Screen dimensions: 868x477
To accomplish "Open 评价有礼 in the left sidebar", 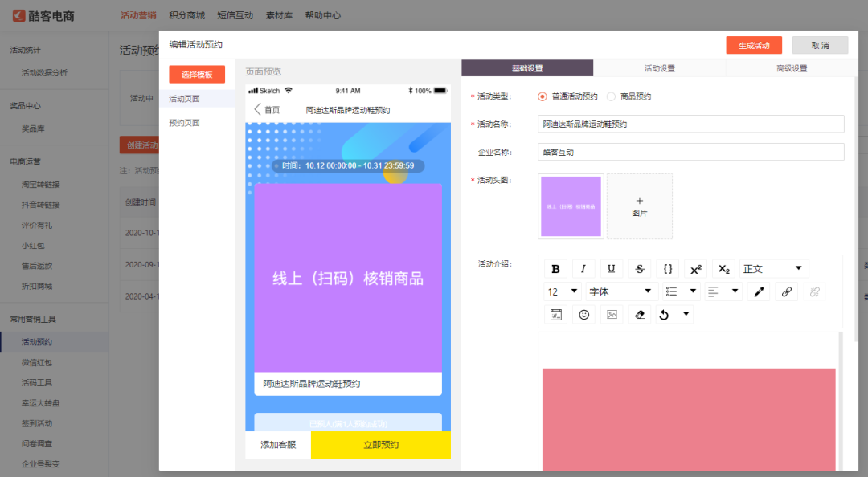I will tap(36, 225).
